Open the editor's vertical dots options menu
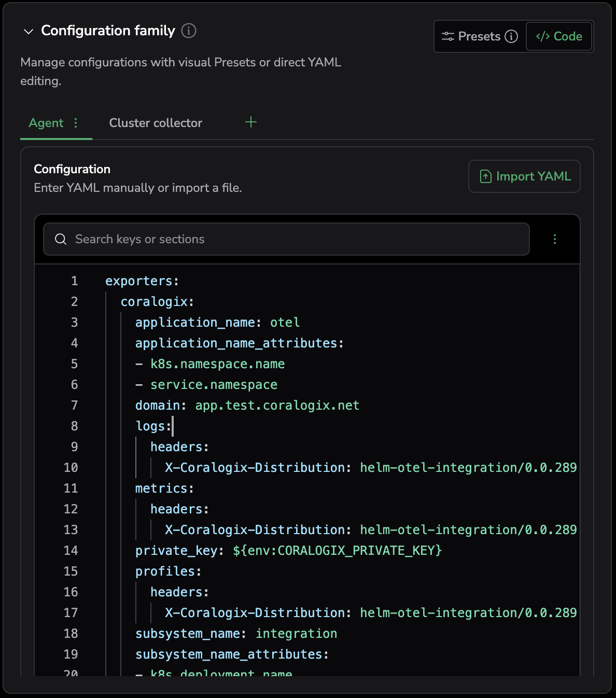 point(554,239)
